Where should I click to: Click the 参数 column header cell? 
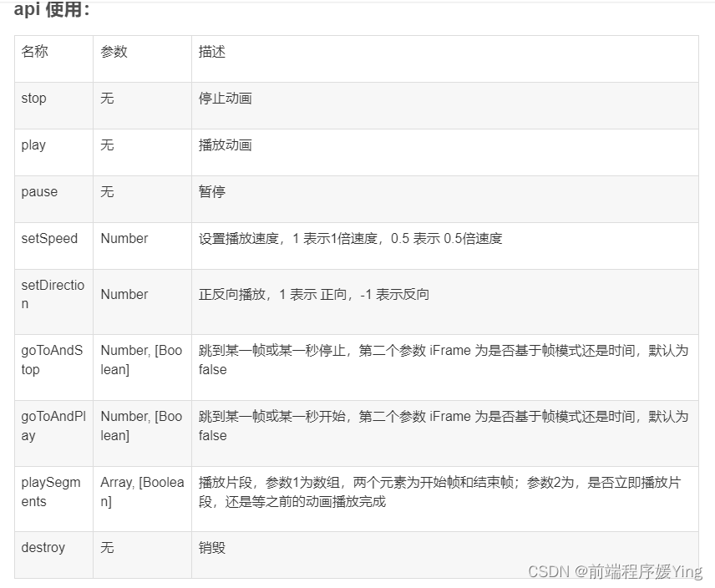click(x=142, y=58)
